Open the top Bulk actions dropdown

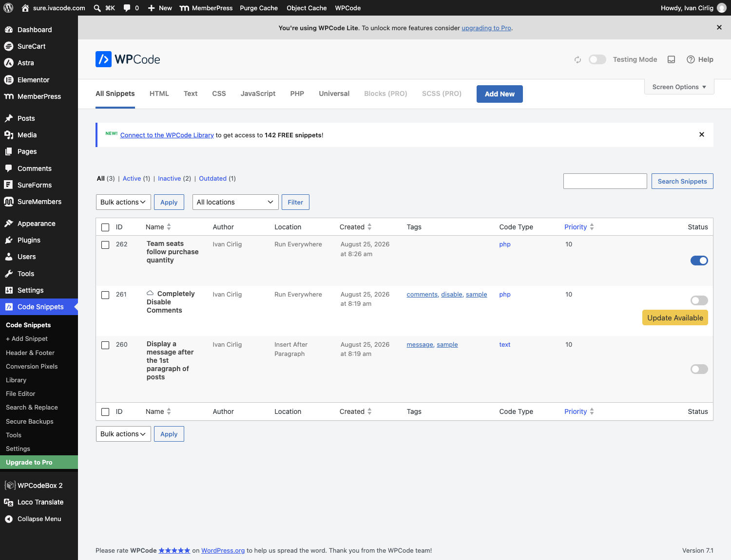(x=123, y=202)
